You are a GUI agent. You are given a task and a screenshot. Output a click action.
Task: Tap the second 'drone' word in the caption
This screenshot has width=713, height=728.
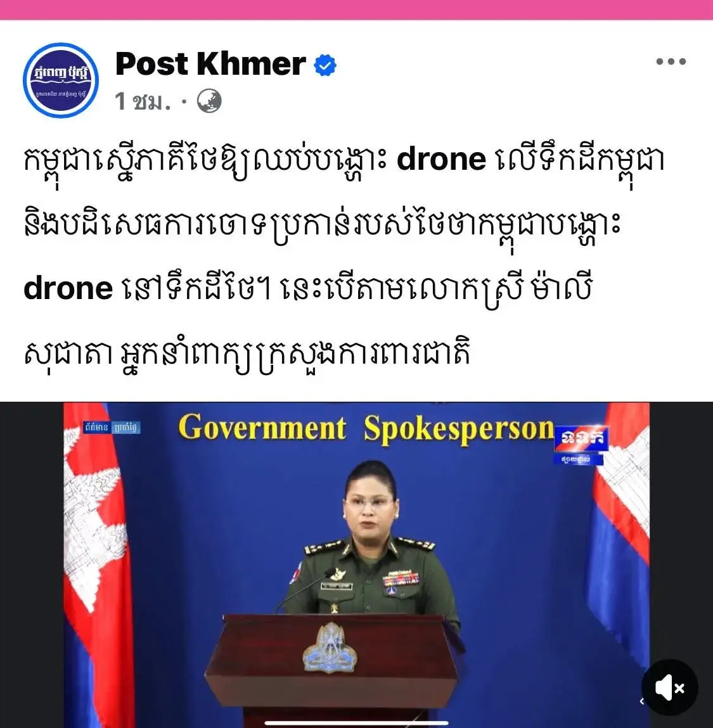(68, 288)
